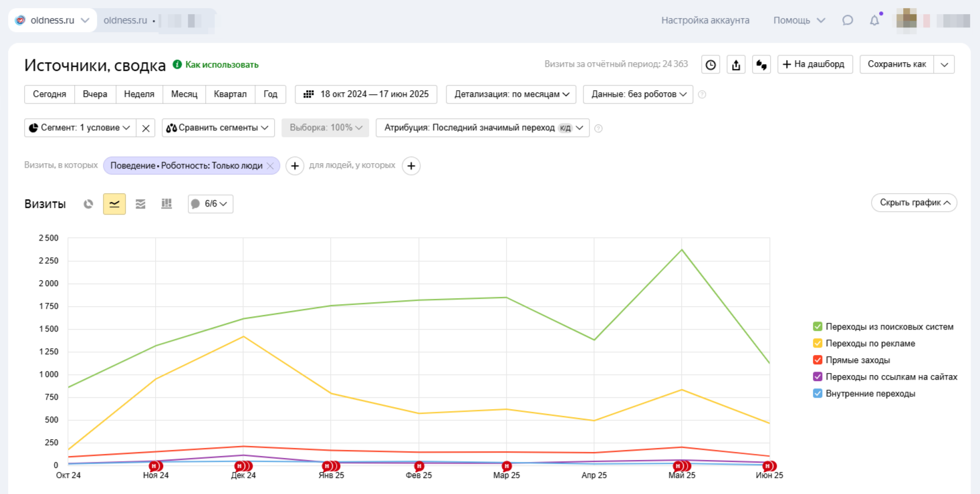Viewport: 980px width, 494px height.
Task: Remove the 'Только люди' filter chip
Action: 270,166
